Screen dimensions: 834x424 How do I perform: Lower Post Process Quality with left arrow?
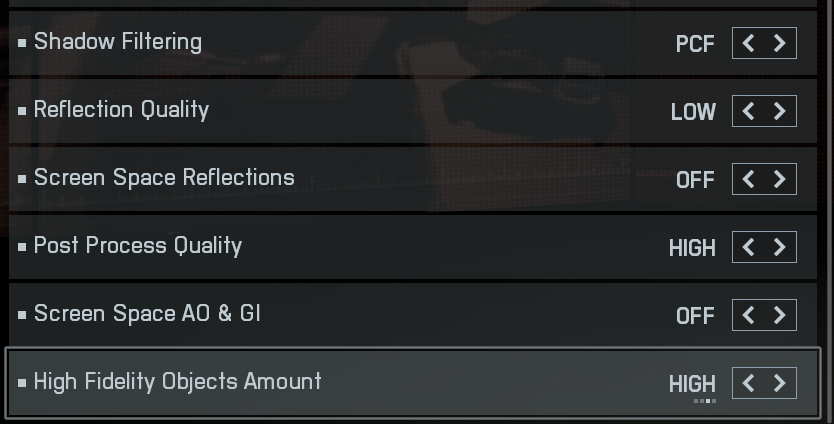pos(749,247)
